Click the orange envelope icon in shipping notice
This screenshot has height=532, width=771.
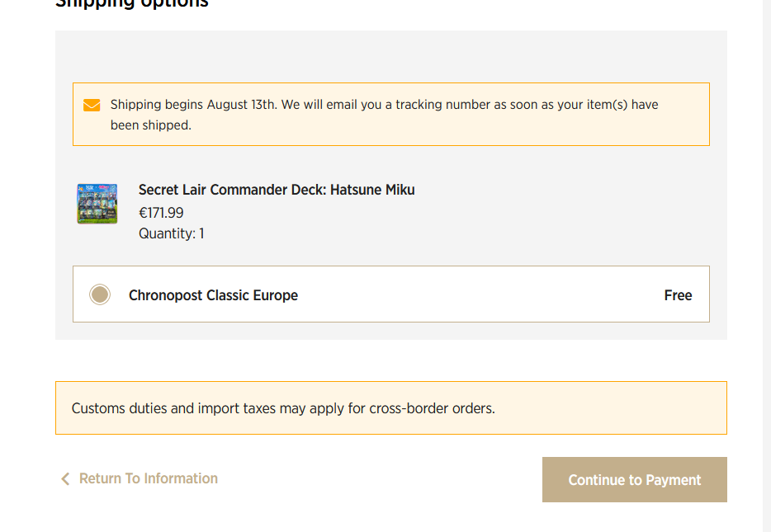[x=92, y=105]
